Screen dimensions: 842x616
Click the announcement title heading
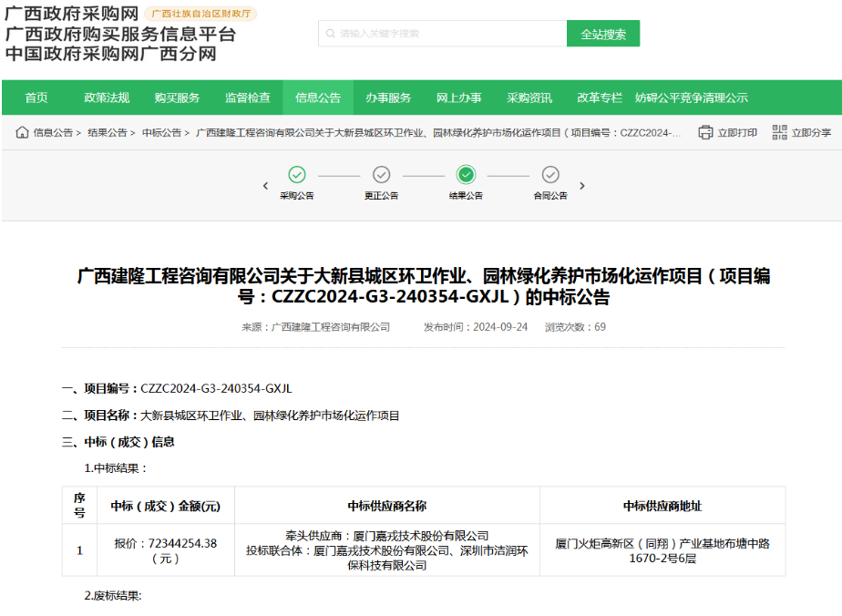424,286
